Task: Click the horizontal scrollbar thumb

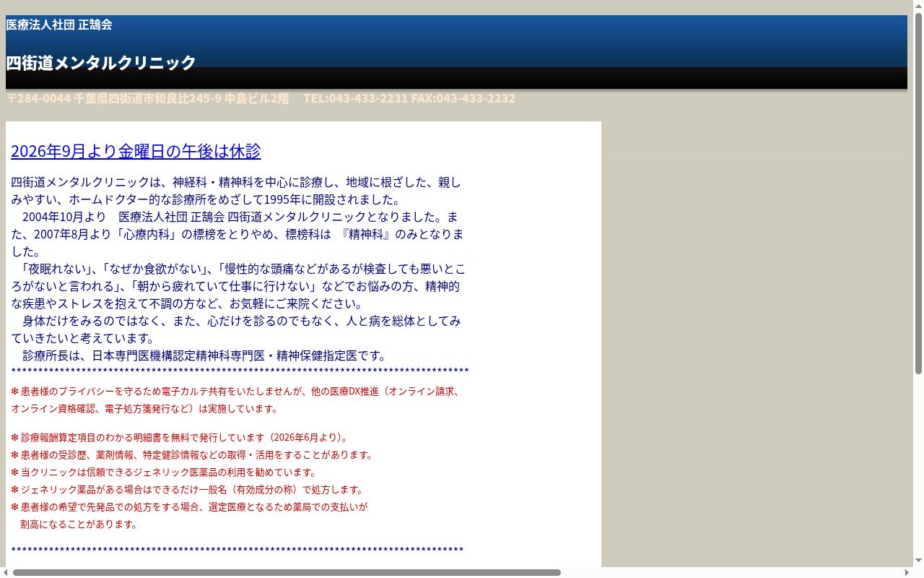Action: [287, 573]
